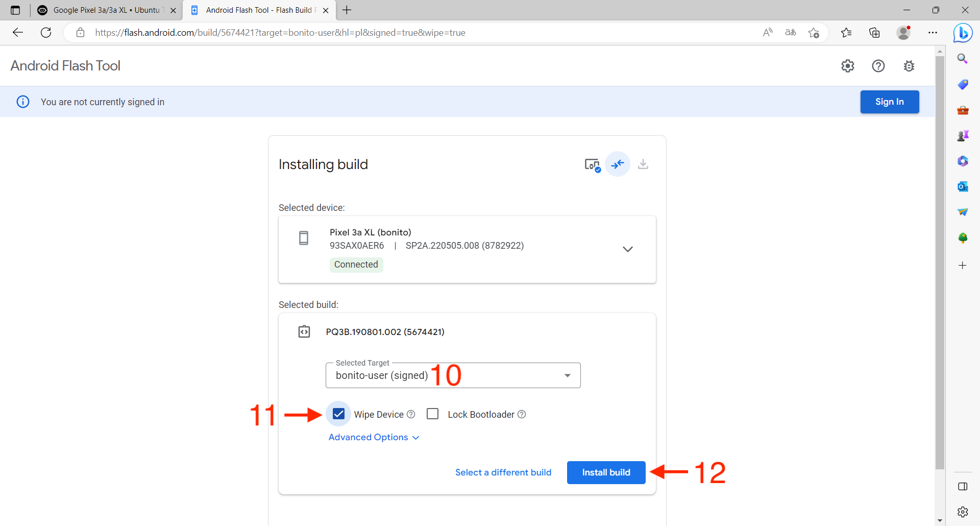Click the device settings icon in card
Screen dimensions: 980x526
click(x=592, y=164)
